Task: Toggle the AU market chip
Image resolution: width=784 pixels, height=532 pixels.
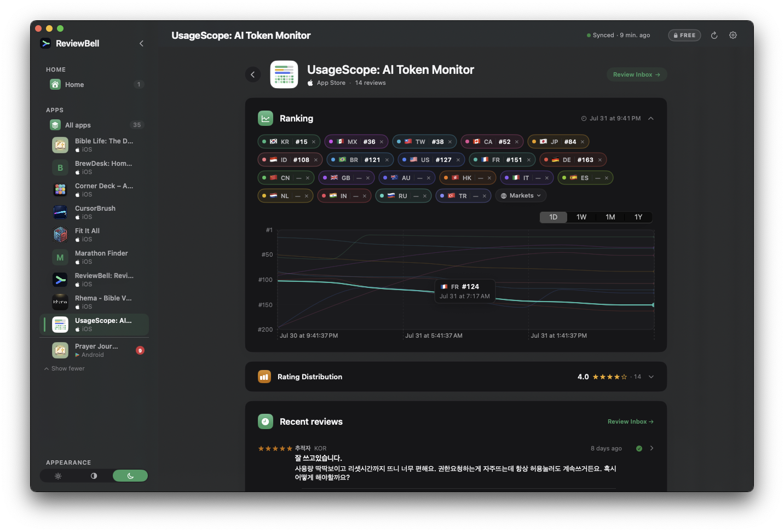Action: pos(406,178)
